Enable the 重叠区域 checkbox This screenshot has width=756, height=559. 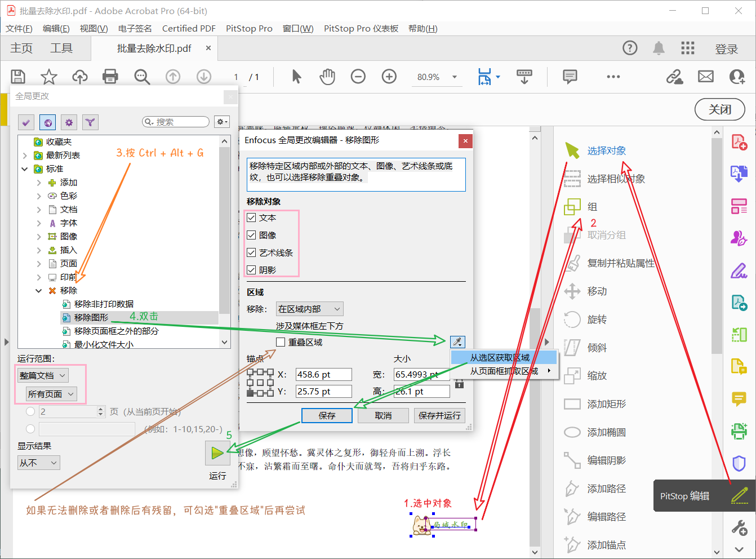click(281, 342)
